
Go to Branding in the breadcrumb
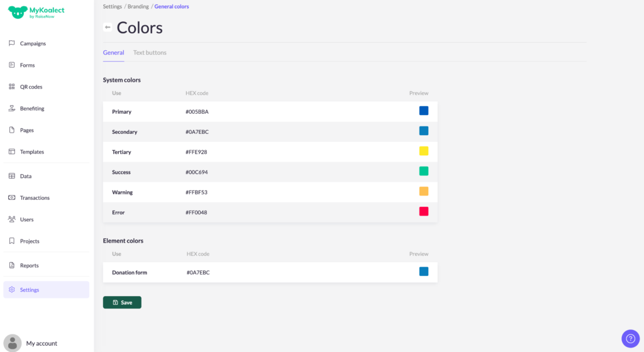pyautogui.click(x=138, y=6)
